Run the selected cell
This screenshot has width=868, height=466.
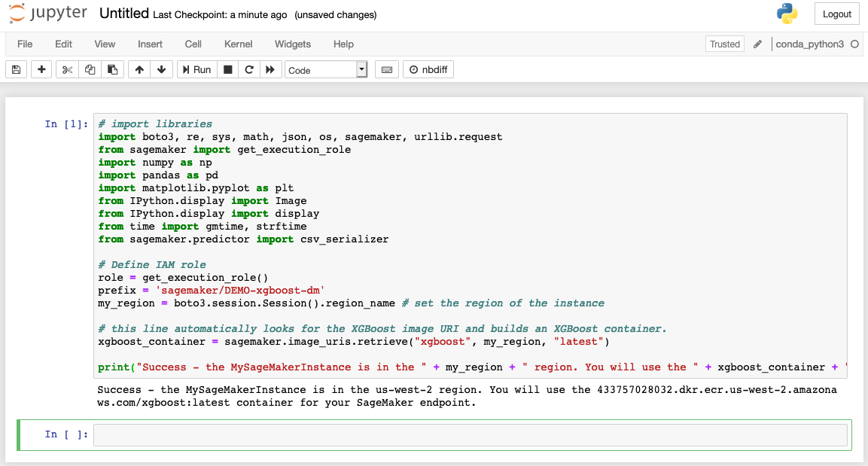pyautogui.click(x=196, y=69)
